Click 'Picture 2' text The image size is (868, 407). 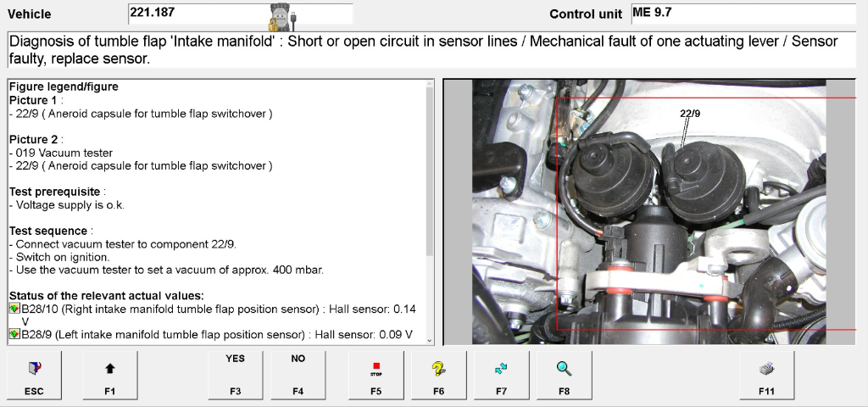tap(34, 140)
